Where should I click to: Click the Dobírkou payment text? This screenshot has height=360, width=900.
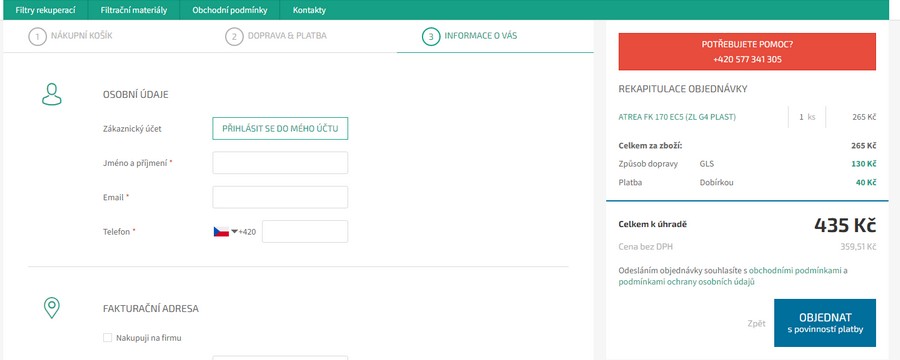pos(716,183)
